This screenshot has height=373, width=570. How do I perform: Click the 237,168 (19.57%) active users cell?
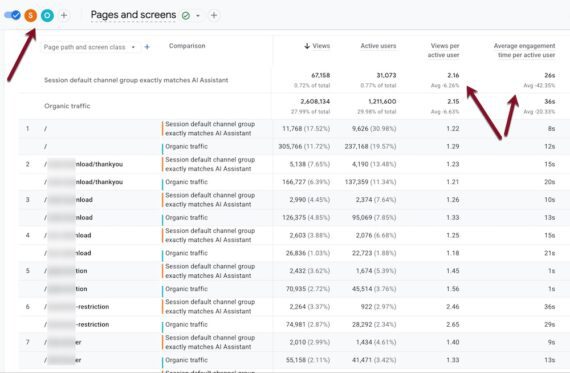pyautogui.click(x=370, y=147)
